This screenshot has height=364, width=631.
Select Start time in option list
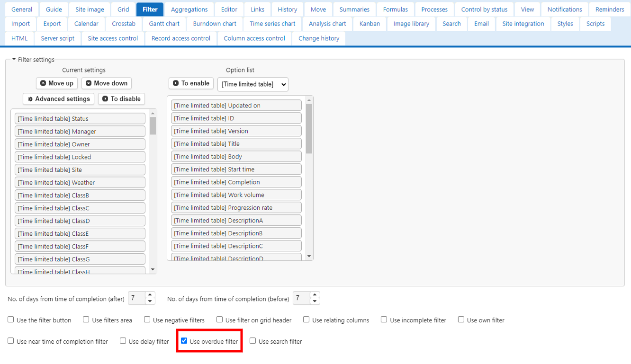point(236,169)
